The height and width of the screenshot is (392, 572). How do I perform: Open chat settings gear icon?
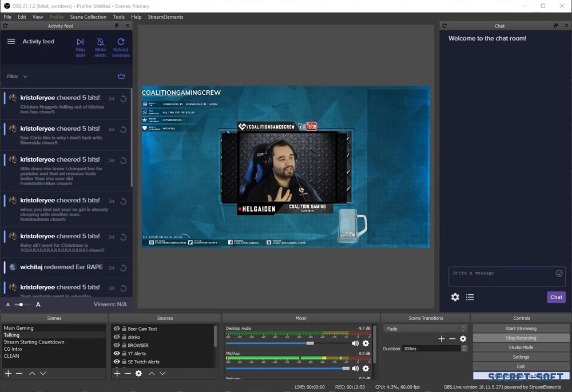click(455, 297)
